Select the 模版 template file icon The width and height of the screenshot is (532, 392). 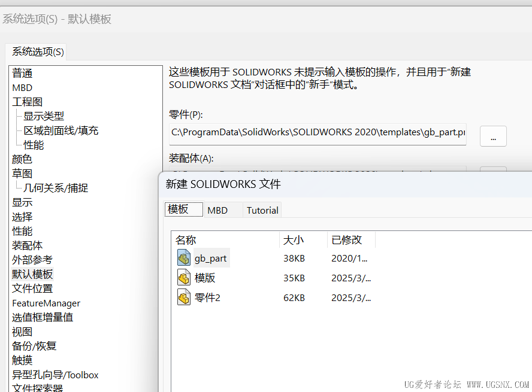(x=184, y=278)
